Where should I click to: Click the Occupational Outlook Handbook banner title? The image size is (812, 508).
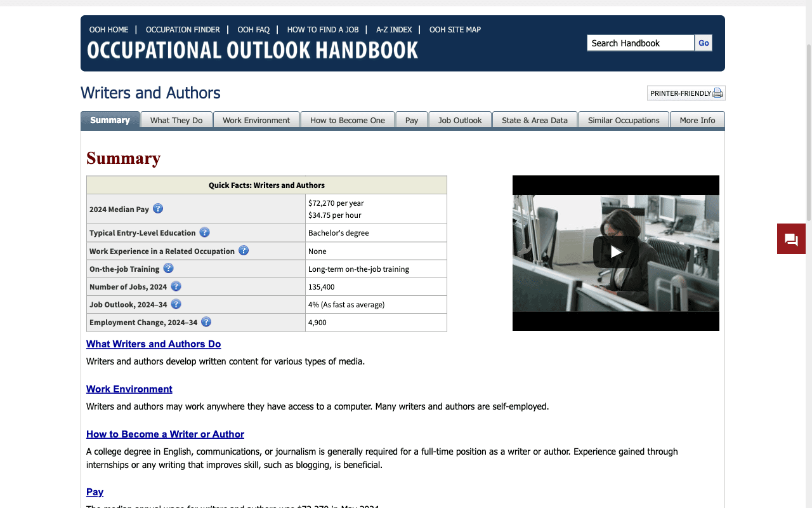coord(252,50)
